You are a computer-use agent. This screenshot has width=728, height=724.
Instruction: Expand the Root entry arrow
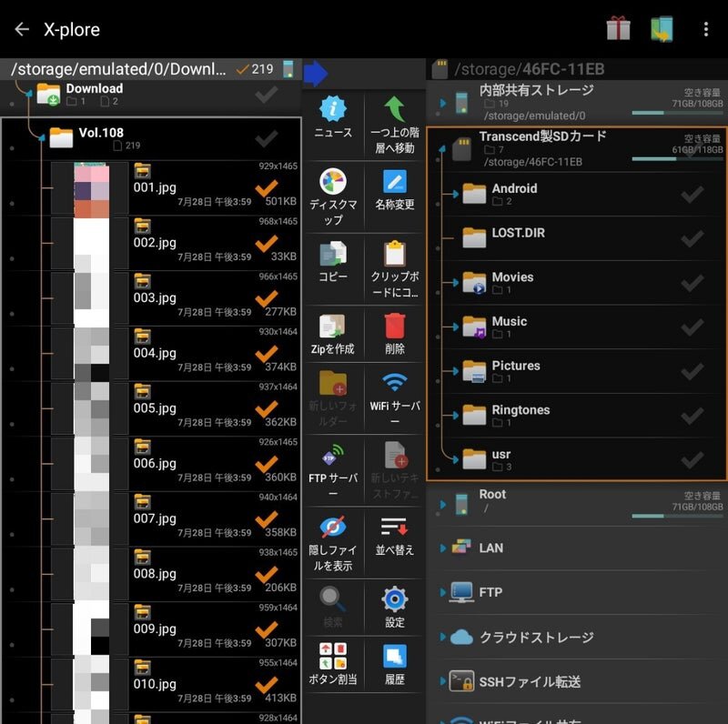[442, 504]
